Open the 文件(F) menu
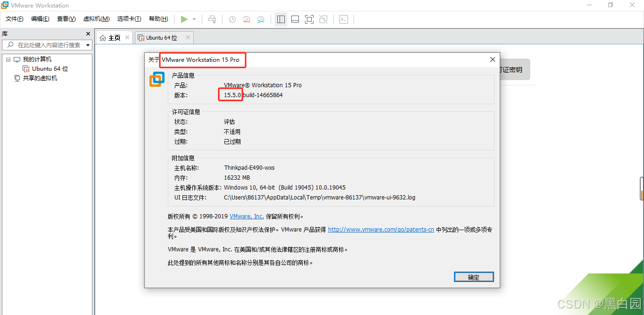This screenshot has height=315, width=644. pyautogui.click(x=15, y=19)
